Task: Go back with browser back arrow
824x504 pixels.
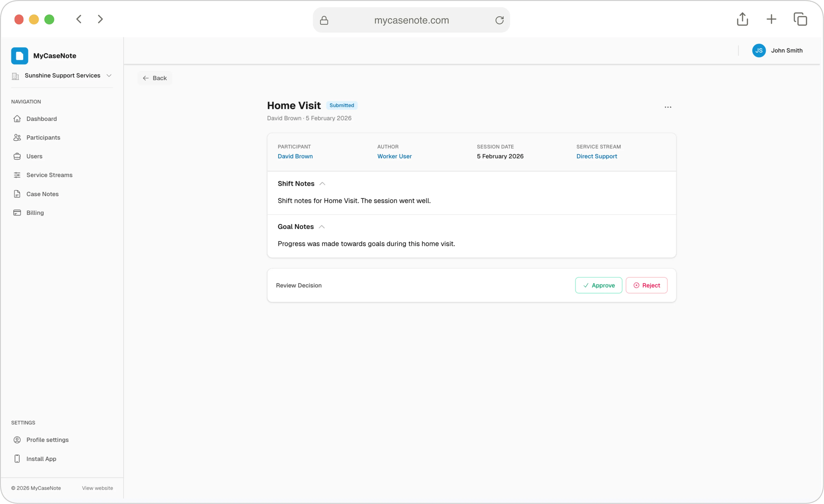Action: click(79, 19)
